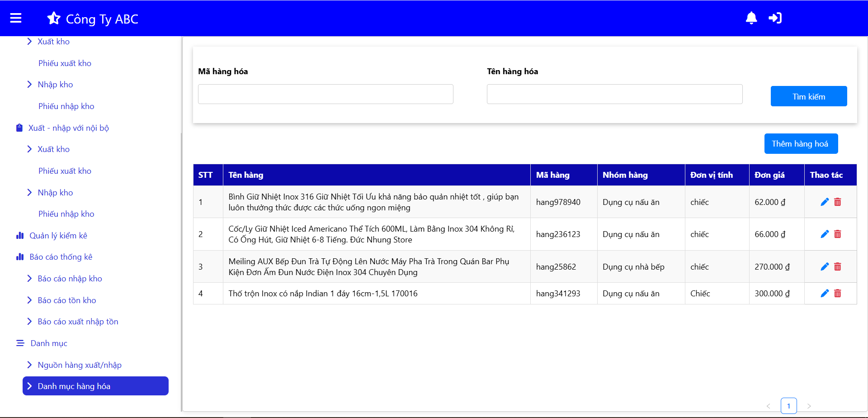Screen dimensions: 868x418
Task: Click Cốc/Ly Giữ Nhiệt Iced Americano product name
Action: coord(372,234)
